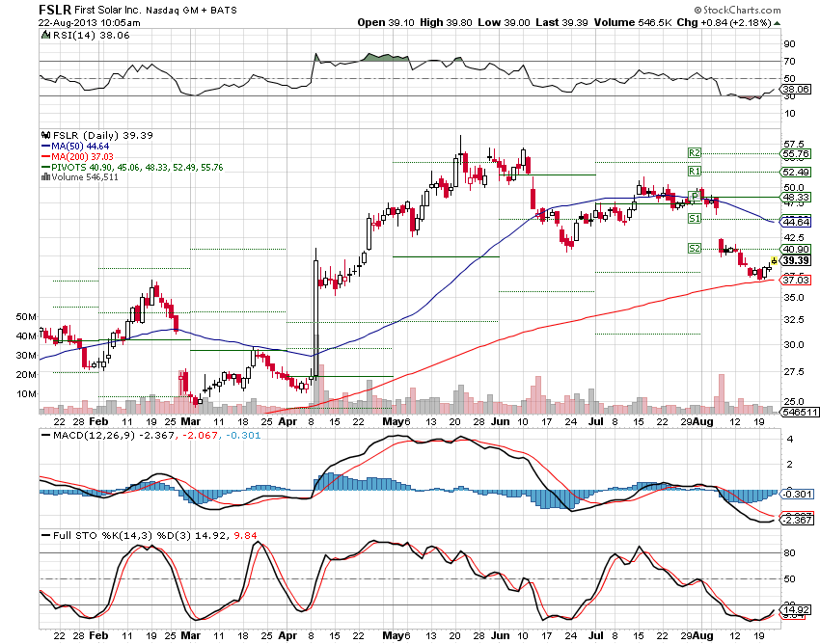Click 'Apr' on the price chart date axis
Viewport: 820px width, 644px height.
[287, 422]
